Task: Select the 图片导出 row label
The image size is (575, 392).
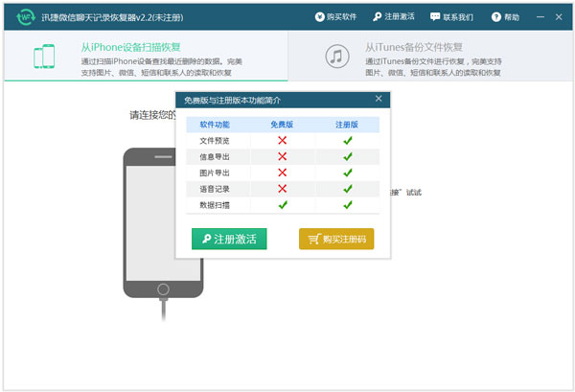Action: (x=215, y=173)
